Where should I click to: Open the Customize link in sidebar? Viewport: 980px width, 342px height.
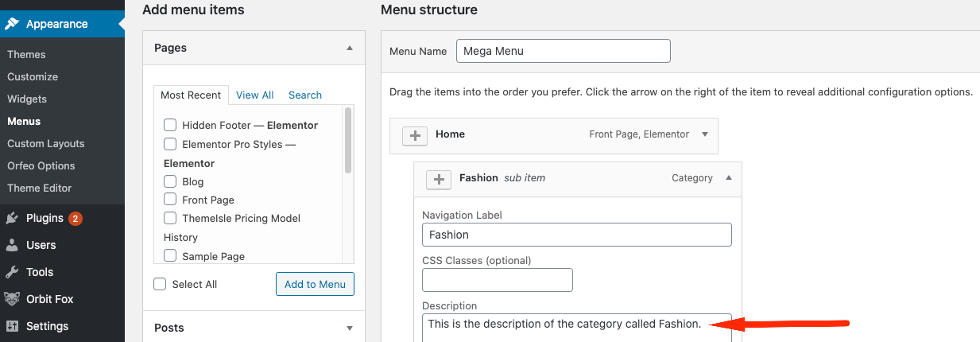click(33, 77)
